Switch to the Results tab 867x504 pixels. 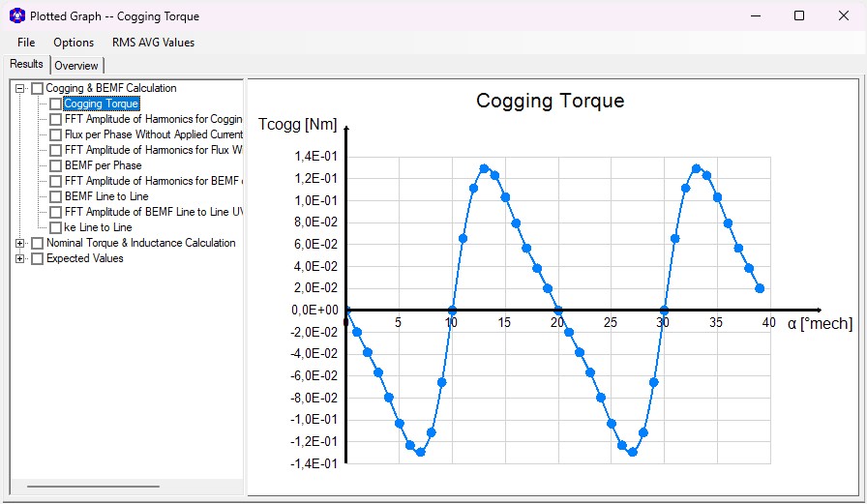pyautogui.click(x=26, y=64)
